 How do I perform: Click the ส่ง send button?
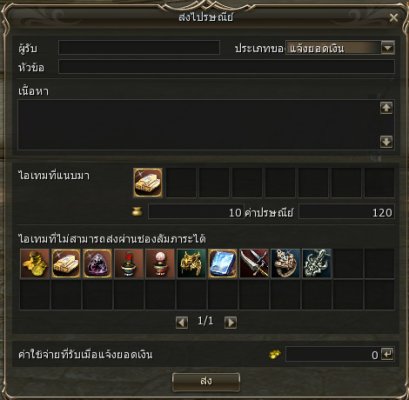click(x=206, y=382)
